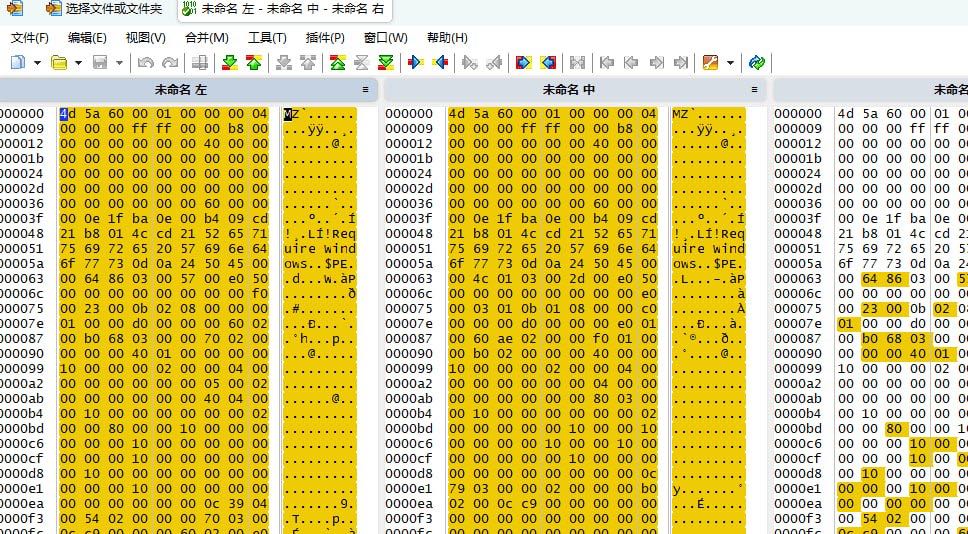Expand the dropdown arrow next to New
The image size is (968, 534).
point(37,63)
